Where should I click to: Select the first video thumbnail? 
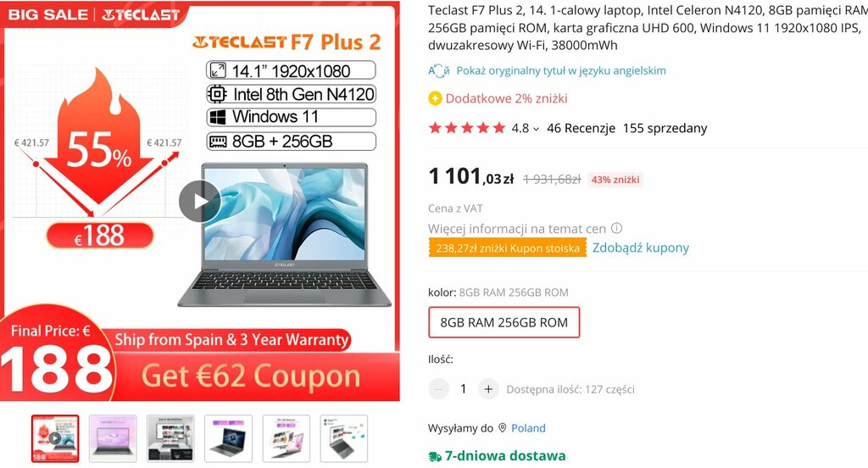click(x=55, y=438)
